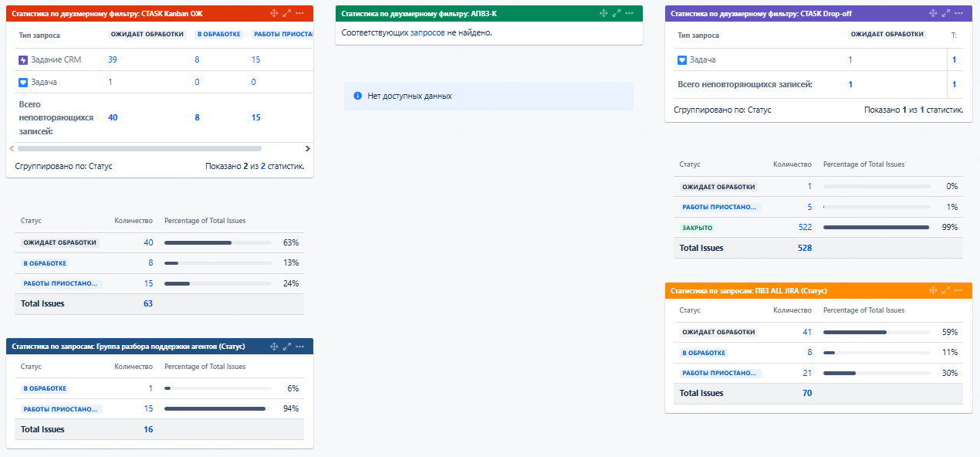Open the 39 Задание CRM awaiting issues

click(113, 59)
